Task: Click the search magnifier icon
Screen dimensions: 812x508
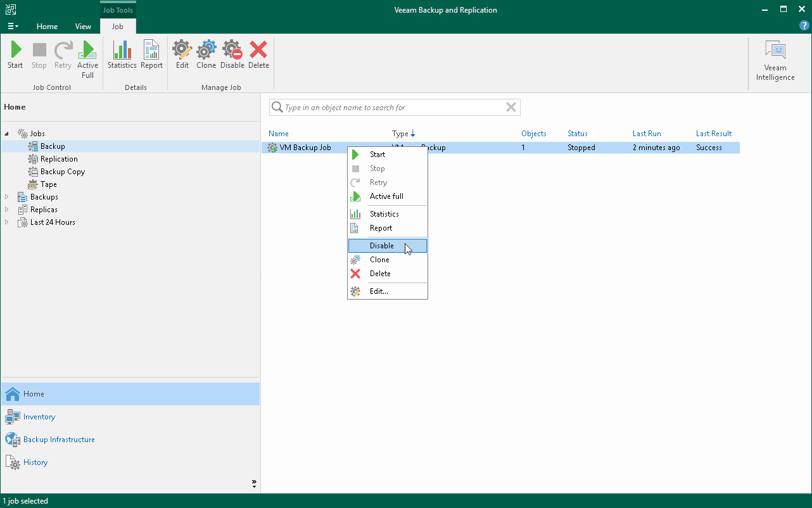Action: point(277,107)
